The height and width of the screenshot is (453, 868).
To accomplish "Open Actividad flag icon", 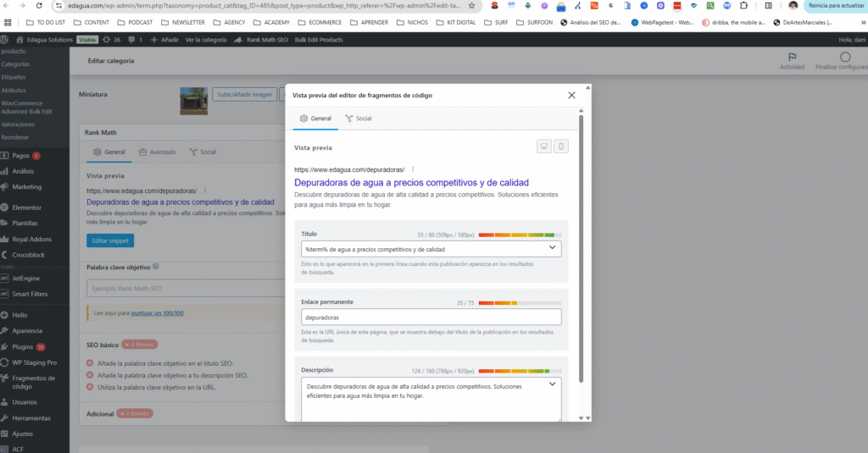I will coord(792,61).
